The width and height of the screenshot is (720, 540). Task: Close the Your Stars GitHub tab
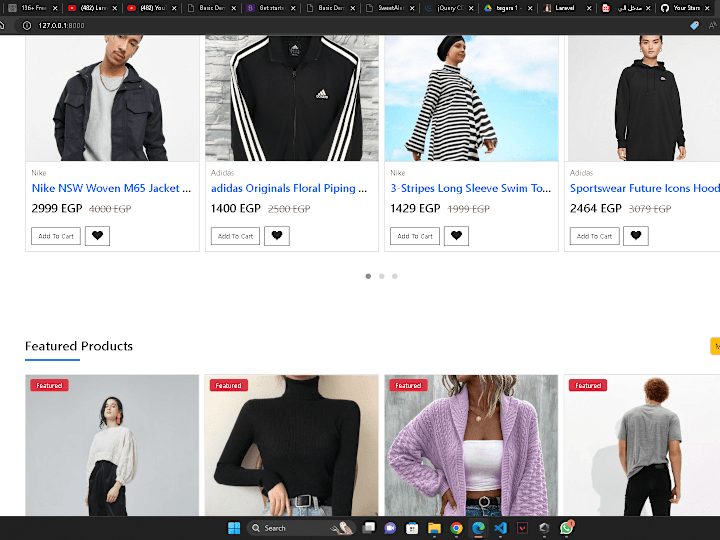[x=707, y=8]
